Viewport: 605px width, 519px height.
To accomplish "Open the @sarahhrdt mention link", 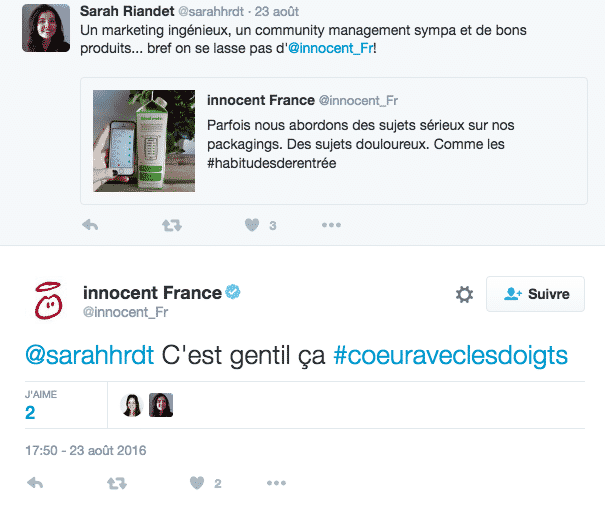I will click(x=90, y=356).
